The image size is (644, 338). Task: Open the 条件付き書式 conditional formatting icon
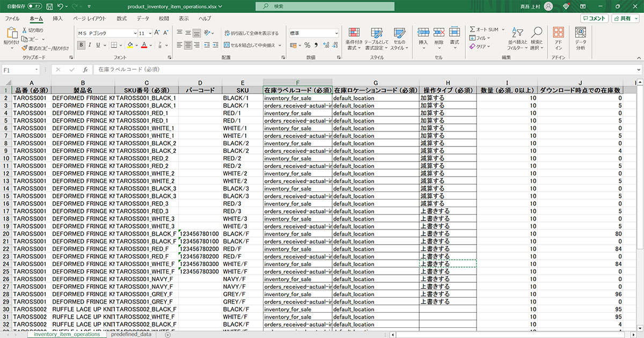(x=354, y=39)
